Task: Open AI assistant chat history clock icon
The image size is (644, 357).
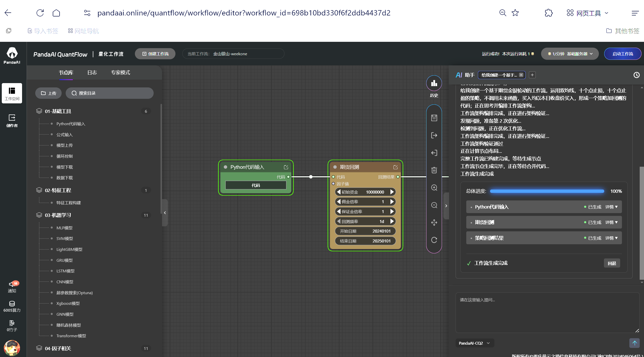Action: [636, 75]
